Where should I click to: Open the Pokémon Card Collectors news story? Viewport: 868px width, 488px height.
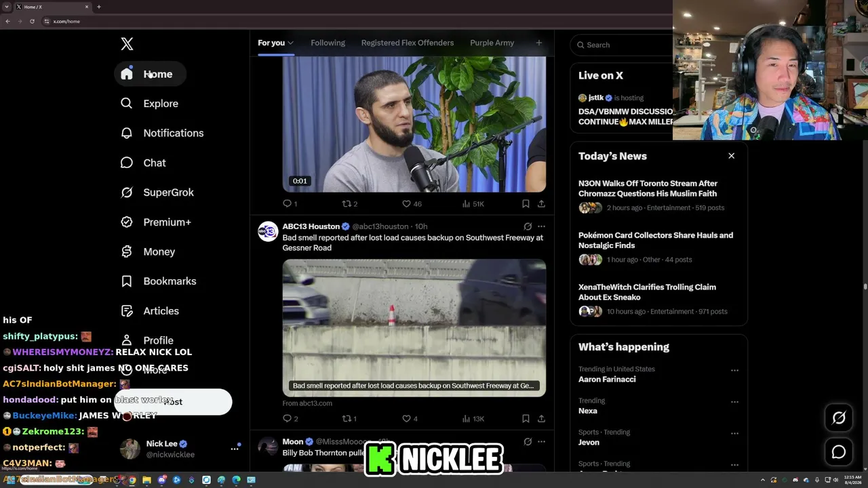[658, 247]
